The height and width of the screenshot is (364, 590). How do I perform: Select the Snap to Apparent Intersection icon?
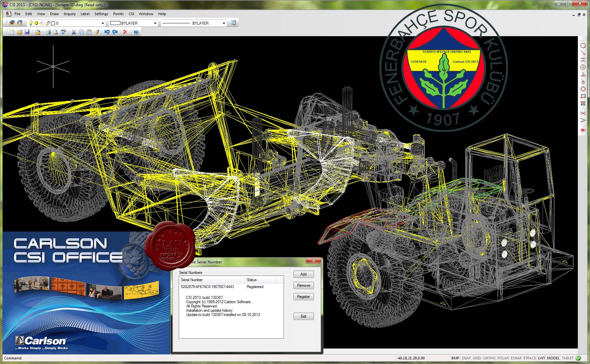coord(583,120)
